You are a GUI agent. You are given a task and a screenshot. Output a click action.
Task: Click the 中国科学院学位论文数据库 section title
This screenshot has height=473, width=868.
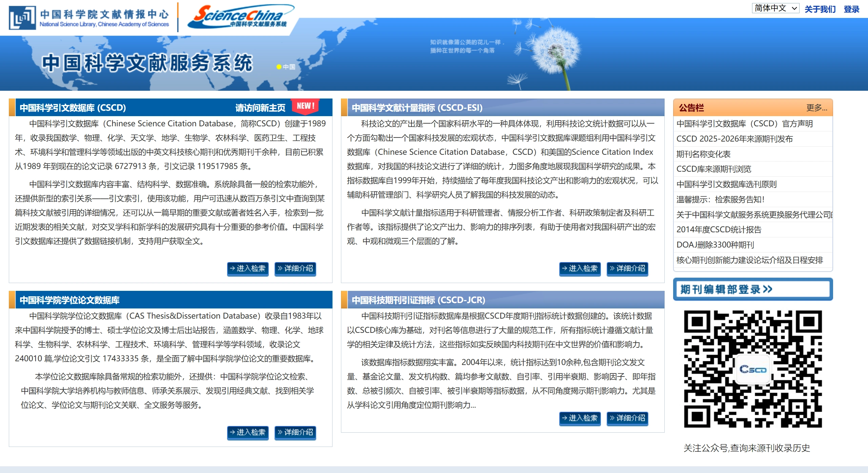[x=69, y=300]
